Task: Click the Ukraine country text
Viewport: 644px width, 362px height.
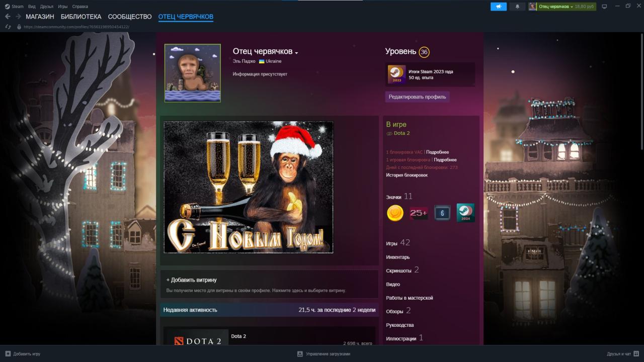Action: (274, 61)
